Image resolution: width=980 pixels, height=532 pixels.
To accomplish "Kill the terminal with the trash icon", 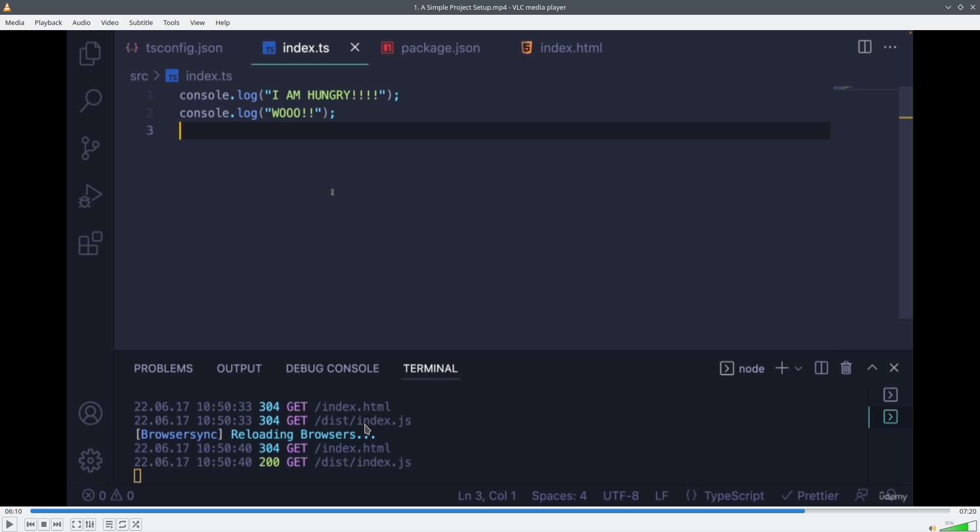I will (x=847, y=368).
